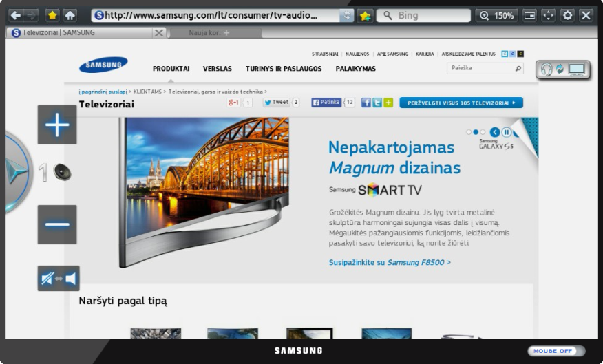Select the four-arrow move control icon
This screenshot has height=364, width=603.
point(548,15)
